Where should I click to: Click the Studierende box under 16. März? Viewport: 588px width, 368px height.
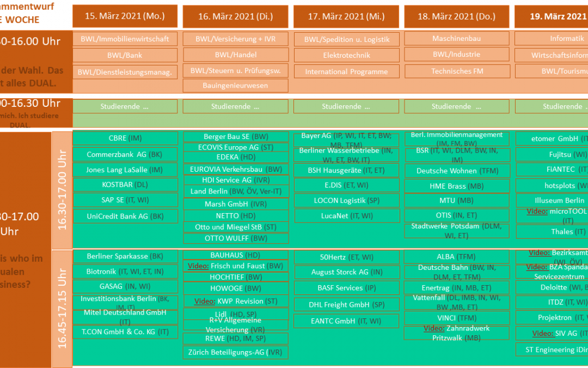[236, 106]
